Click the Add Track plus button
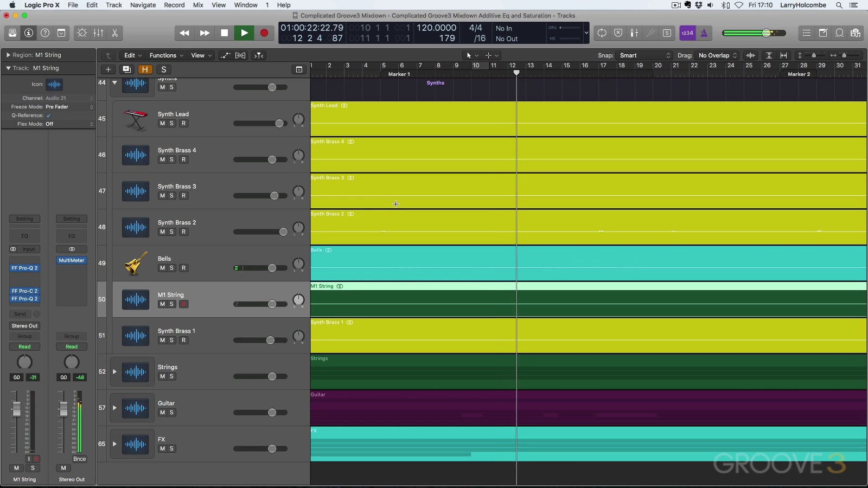868x488 pixels. tap(108, 69)
